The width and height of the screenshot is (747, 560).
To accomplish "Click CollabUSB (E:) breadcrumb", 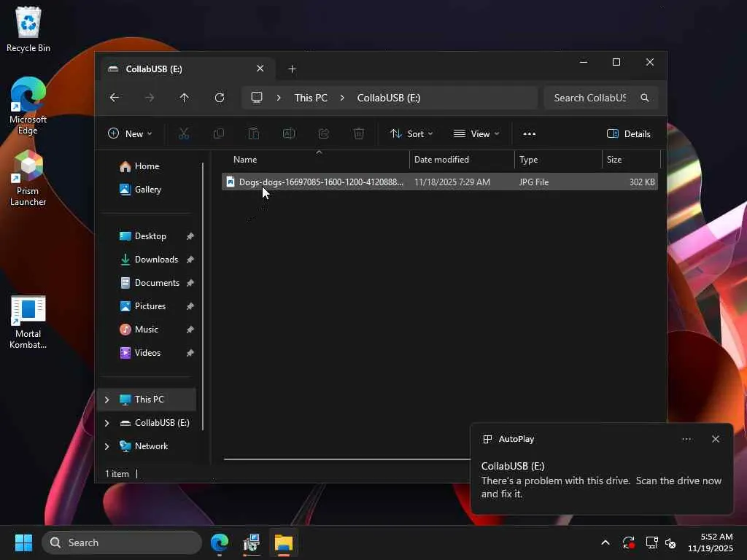I will (x=389, y=98).
